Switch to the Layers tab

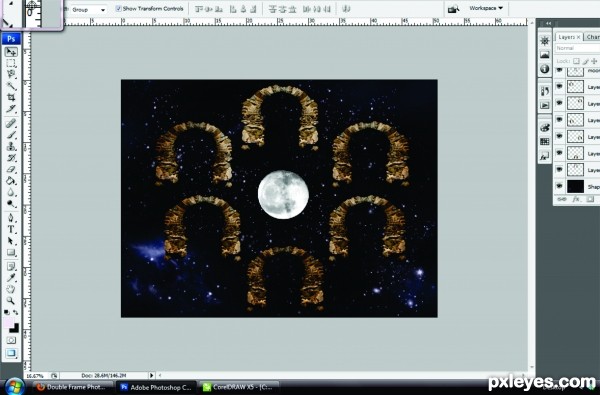569,37
